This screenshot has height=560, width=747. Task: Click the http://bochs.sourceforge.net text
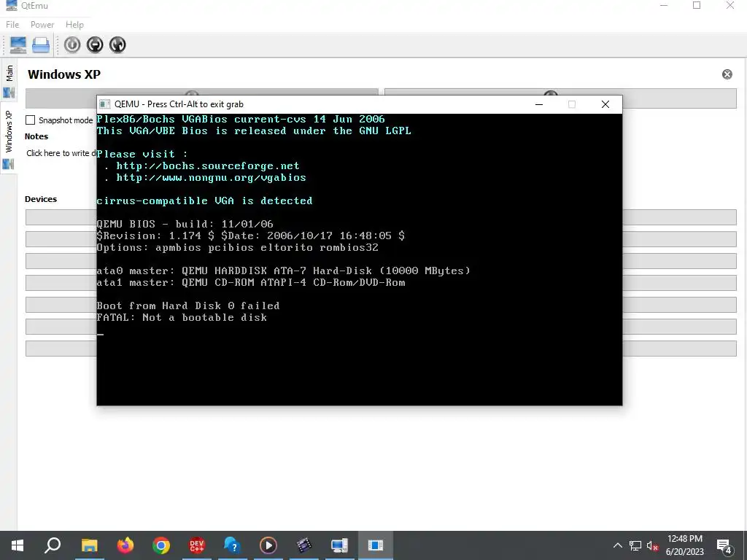tap(208, 166)
